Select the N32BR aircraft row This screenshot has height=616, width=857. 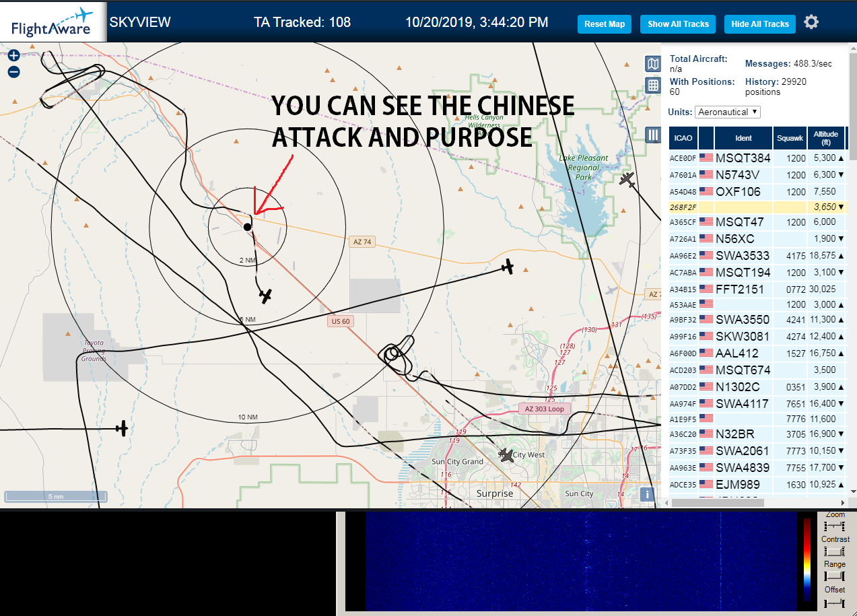pyautogui.click(x=757, y=434)
